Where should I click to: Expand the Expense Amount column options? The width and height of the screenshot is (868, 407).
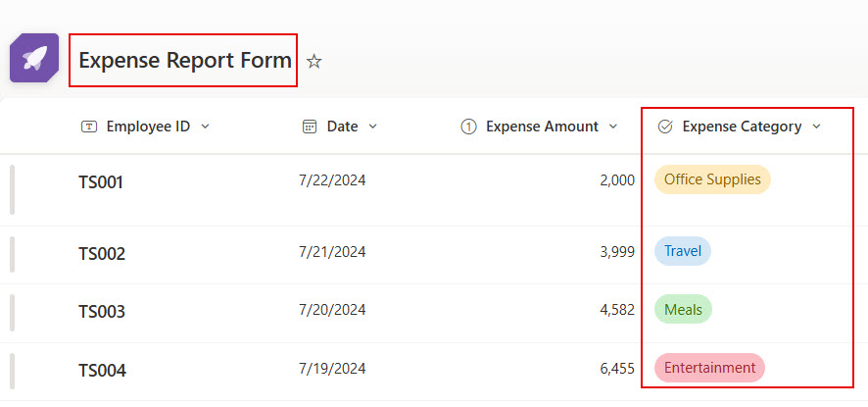tap(613, 127)
